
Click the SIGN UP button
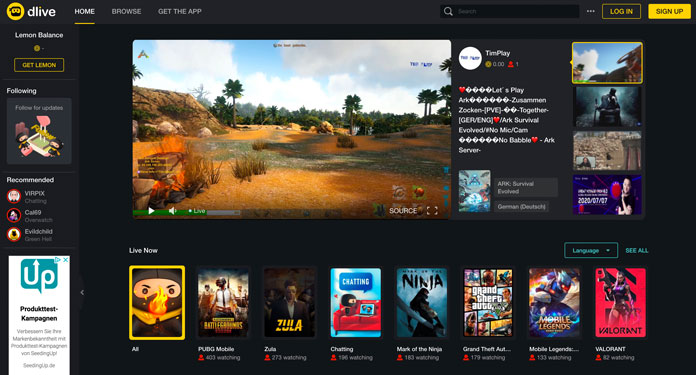point(669,12)
